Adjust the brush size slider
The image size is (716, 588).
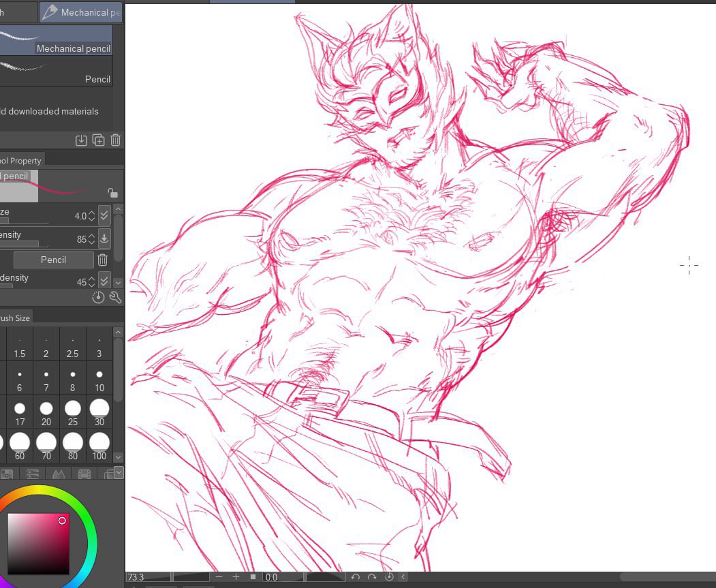coord(24,221)
